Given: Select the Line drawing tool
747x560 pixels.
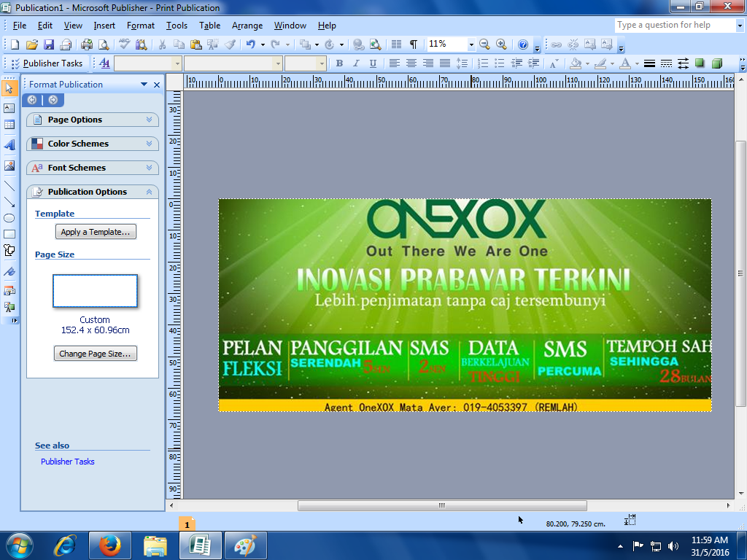Looking at the screenshot, I should point(9,186).
